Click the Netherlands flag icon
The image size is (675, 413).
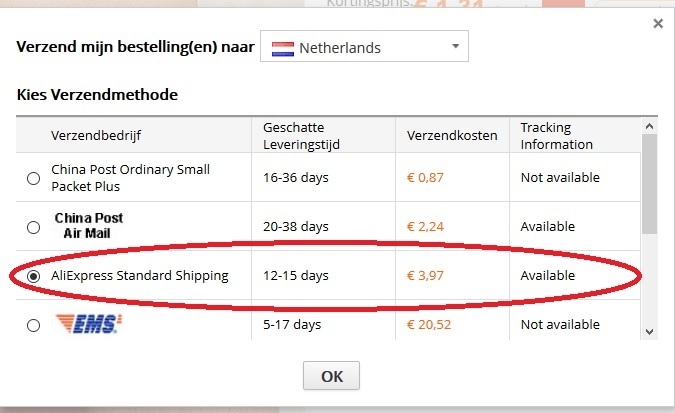[283, 47]
